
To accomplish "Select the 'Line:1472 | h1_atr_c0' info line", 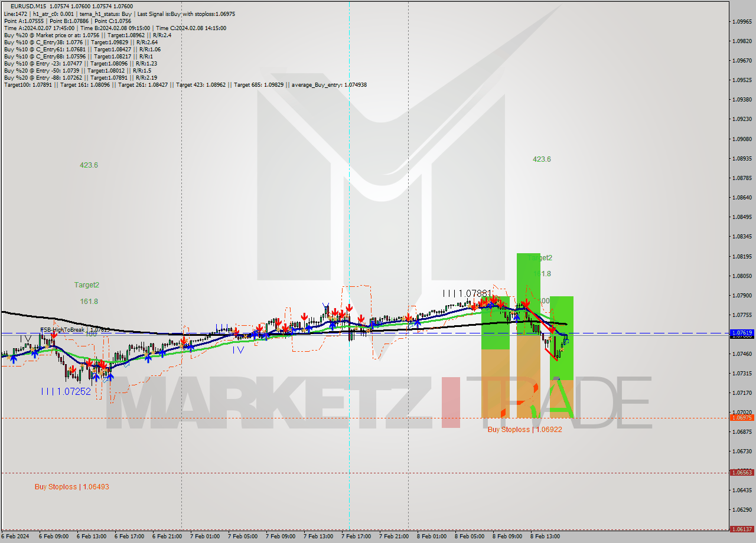I will tap(119, 14).
